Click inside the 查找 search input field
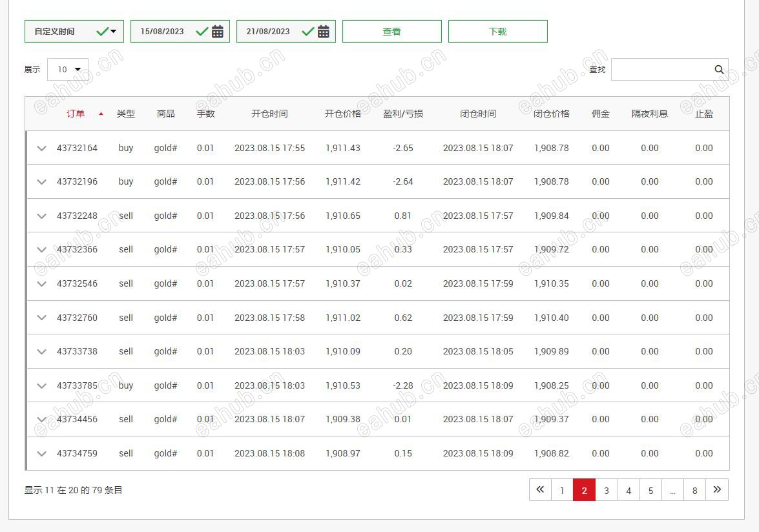 click(x=665, y=69)
